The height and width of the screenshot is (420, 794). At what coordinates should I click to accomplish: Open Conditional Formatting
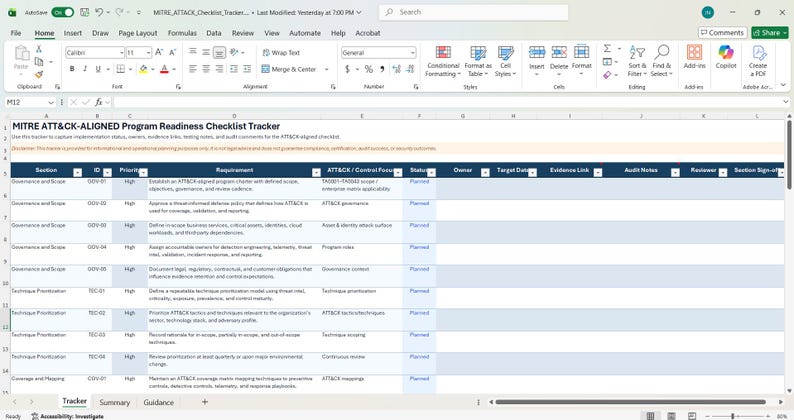pyautogui.click(x=443, y=61)
